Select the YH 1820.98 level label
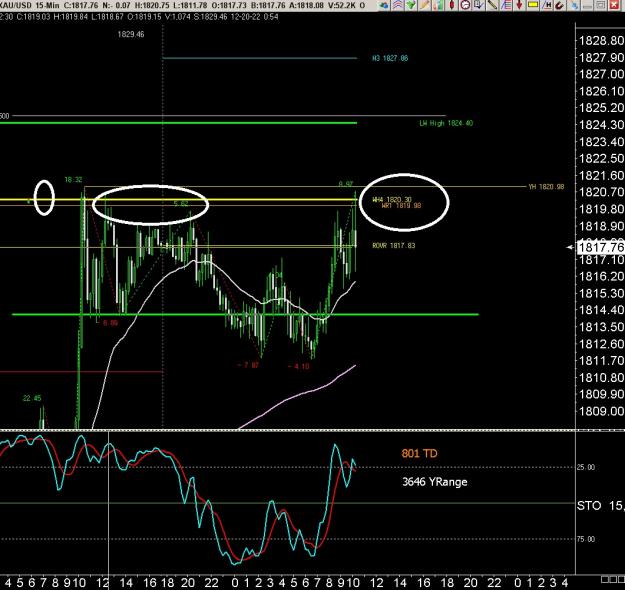 [546, 187]
